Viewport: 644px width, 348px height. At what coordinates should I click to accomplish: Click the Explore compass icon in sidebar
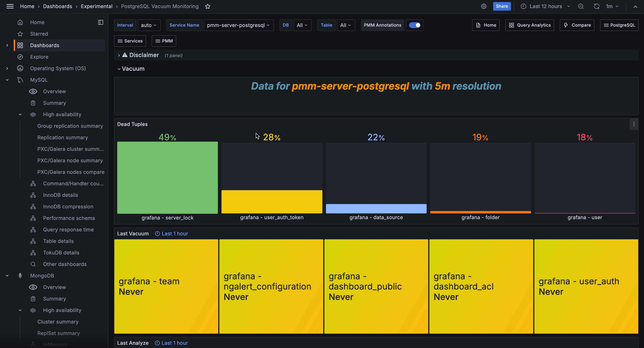pos(20,57)
